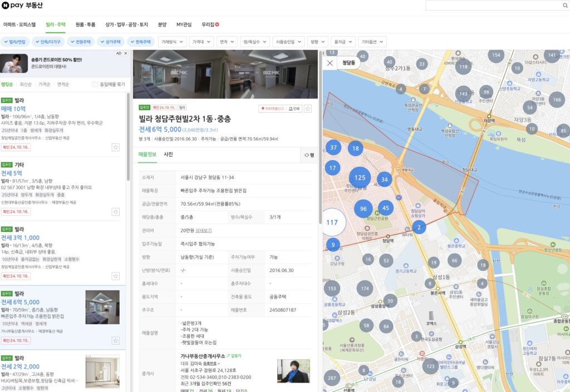This screenshot has width=570, height=392.
Task: Click the listing panel vertical scrollbar
Action: [128, 136]
